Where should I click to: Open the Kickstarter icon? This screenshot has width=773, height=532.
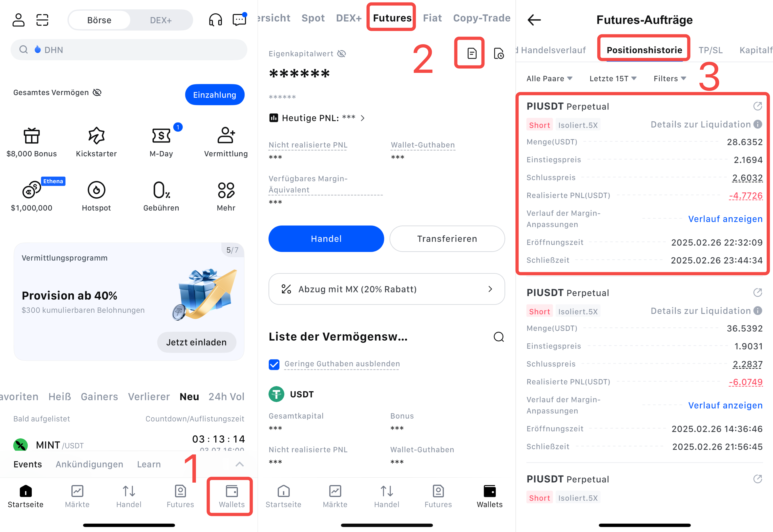[x=96, y=135]
